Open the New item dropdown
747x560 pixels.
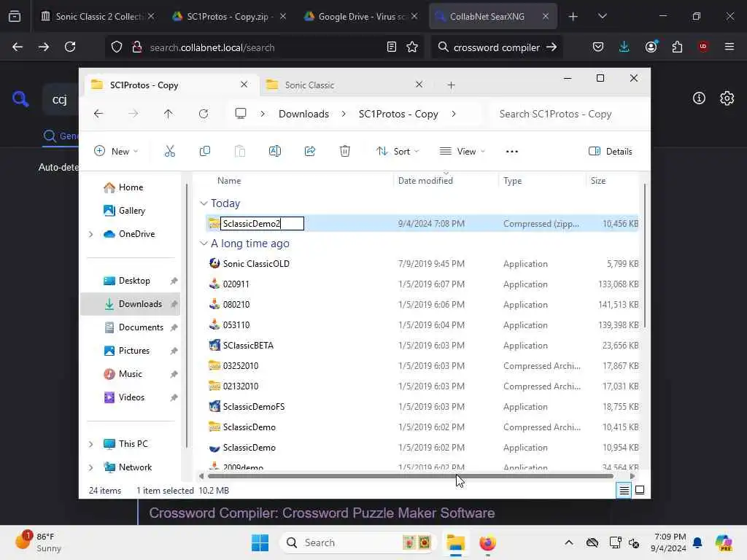coord(116,152)
